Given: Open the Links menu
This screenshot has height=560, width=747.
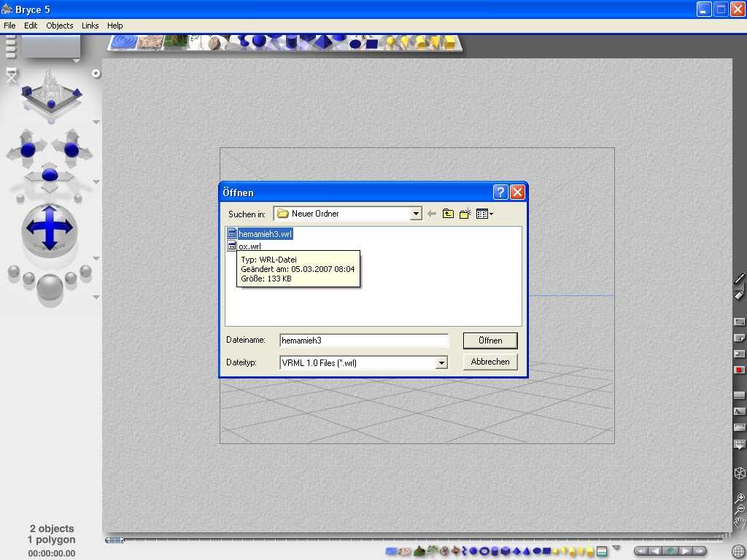Looking at the screenshot, I should (90, 26).
